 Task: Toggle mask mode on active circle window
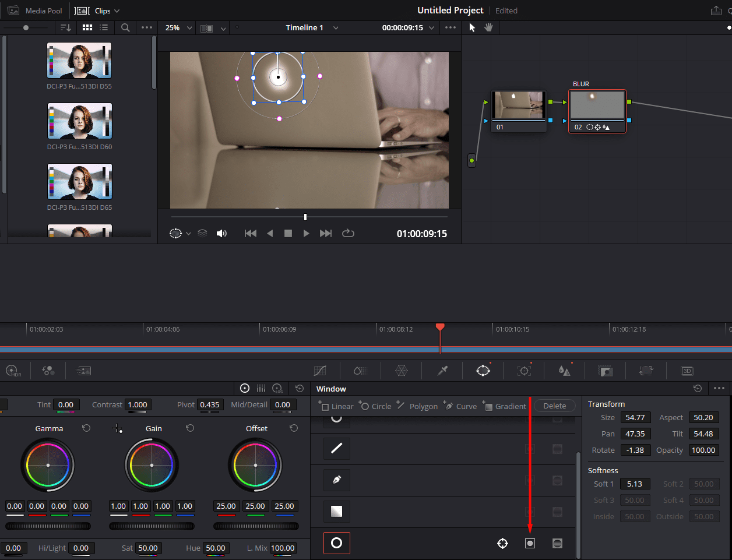pos(557,543)
